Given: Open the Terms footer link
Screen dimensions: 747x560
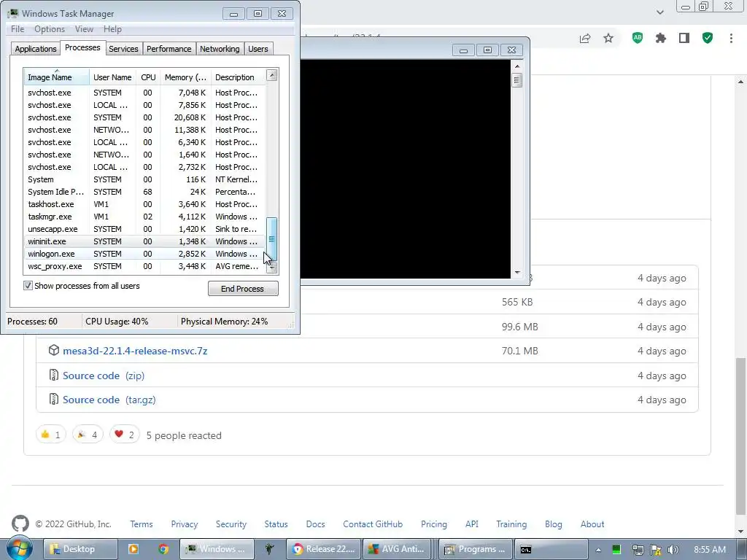Looking at the screenshot, I should [x=142, y=524].
